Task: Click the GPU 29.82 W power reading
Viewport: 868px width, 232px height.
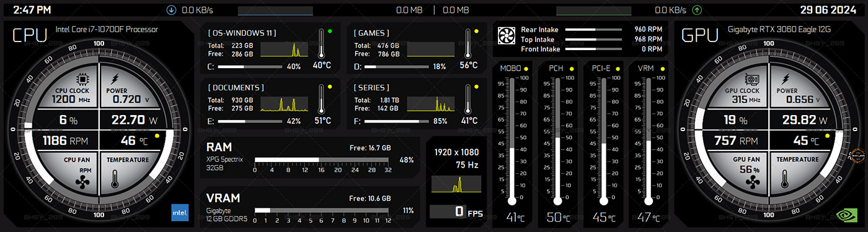Action: pos(805,120)
